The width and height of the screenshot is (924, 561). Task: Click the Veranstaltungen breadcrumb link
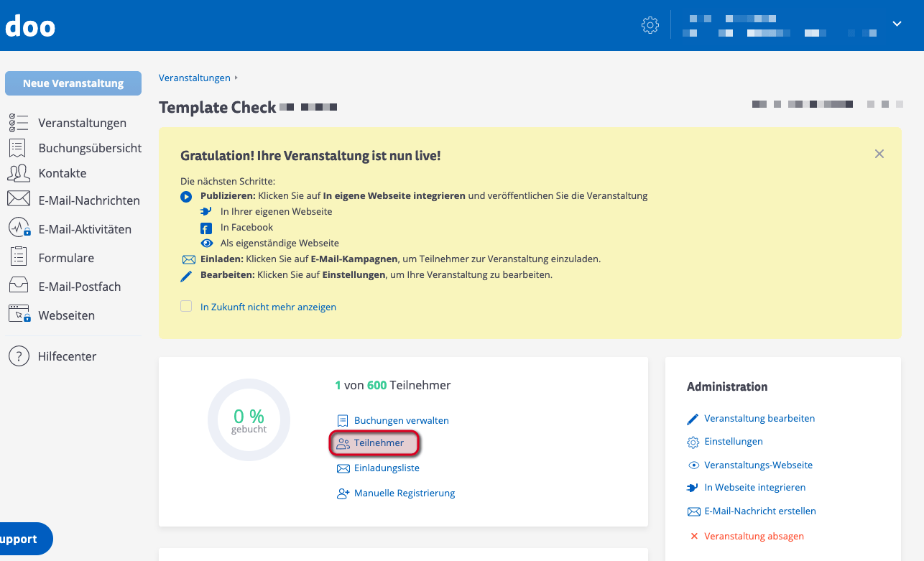(x=194, y=78)
